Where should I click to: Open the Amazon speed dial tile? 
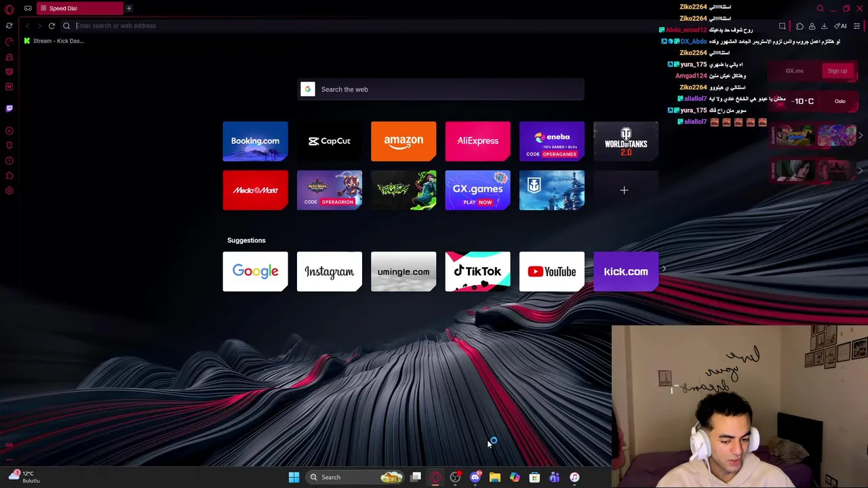pyautogui.click(x=403, y=141)
